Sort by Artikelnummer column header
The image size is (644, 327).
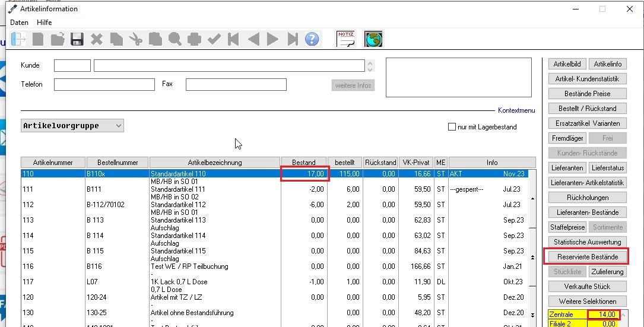coord(53,163)
